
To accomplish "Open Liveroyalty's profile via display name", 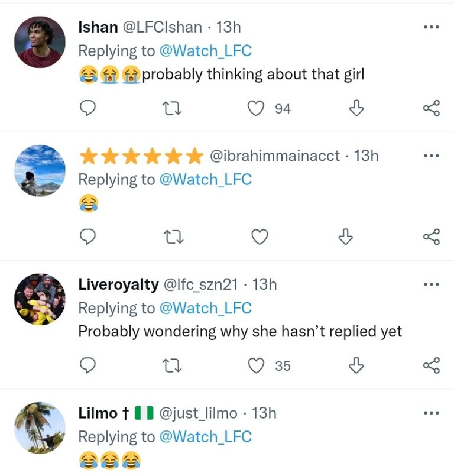I will pos(118,284).
